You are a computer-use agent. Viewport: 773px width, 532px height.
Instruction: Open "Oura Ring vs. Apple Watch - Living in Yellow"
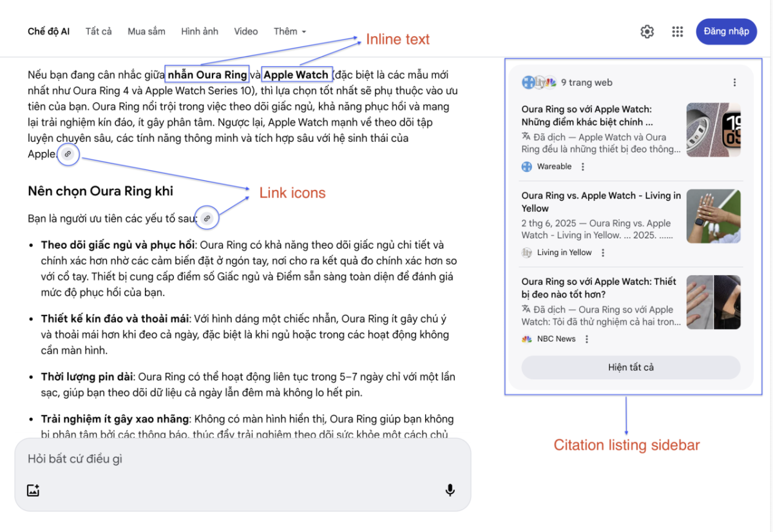601,202
